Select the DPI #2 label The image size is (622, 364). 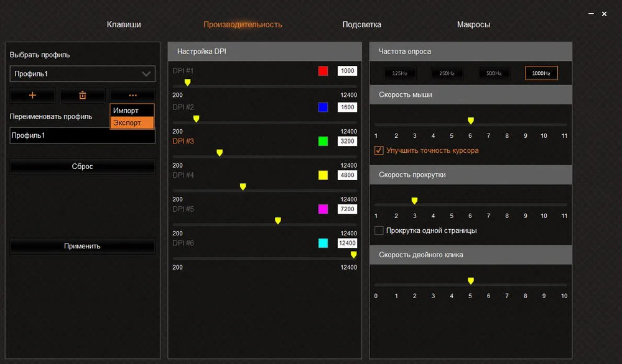(183, 107)
